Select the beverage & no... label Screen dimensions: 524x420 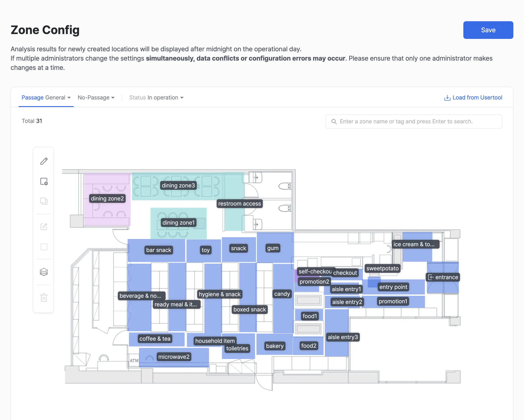click(x=141, y=296)
